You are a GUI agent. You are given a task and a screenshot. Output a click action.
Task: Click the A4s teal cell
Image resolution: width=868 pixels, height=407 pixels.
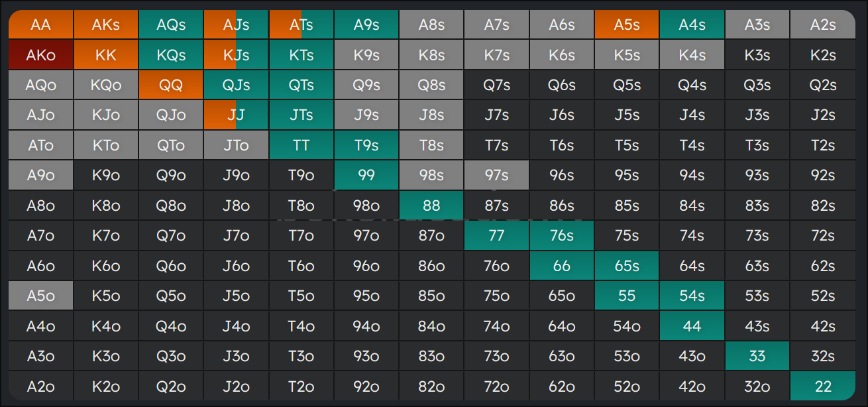click(692, 25)
